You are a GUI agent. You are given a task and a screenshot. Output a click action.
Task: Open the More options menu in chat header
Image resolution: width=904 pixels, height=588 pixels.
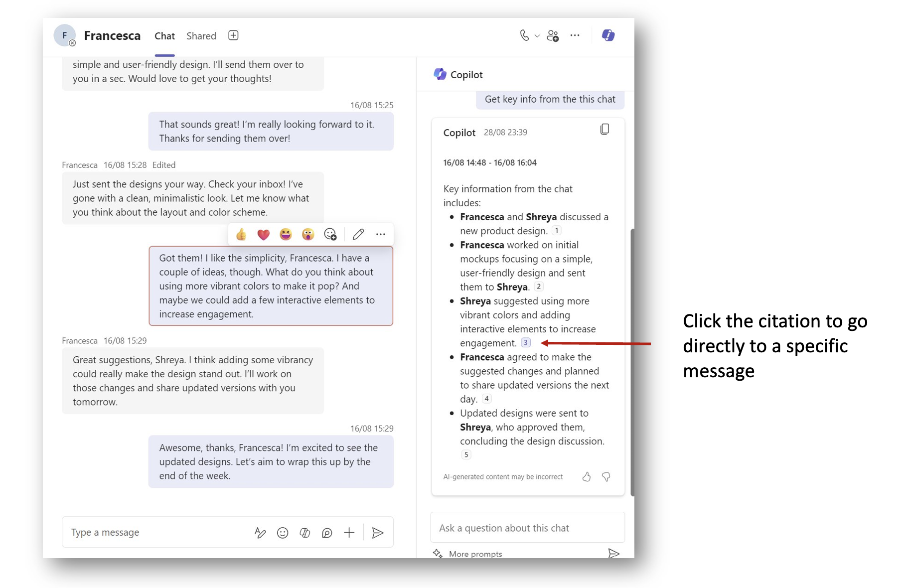tap(575, 35)
